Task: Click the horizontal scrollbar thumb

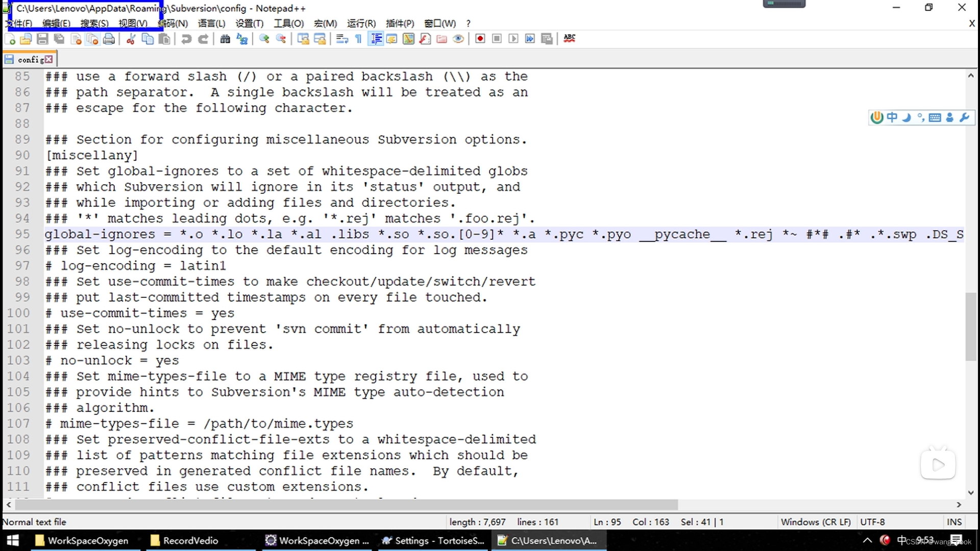Action: [346, 505]
